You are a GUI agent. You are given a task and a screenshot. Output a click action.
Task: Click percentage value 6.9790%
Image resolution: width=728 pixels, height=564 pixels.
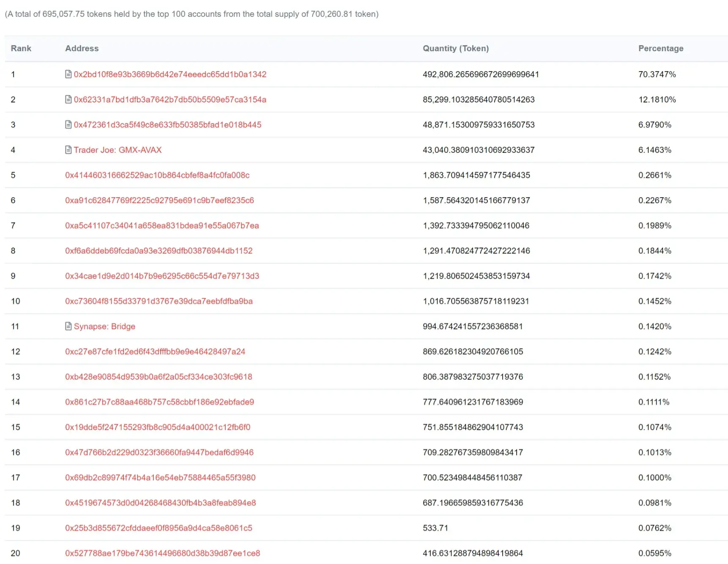click(655, 125)
